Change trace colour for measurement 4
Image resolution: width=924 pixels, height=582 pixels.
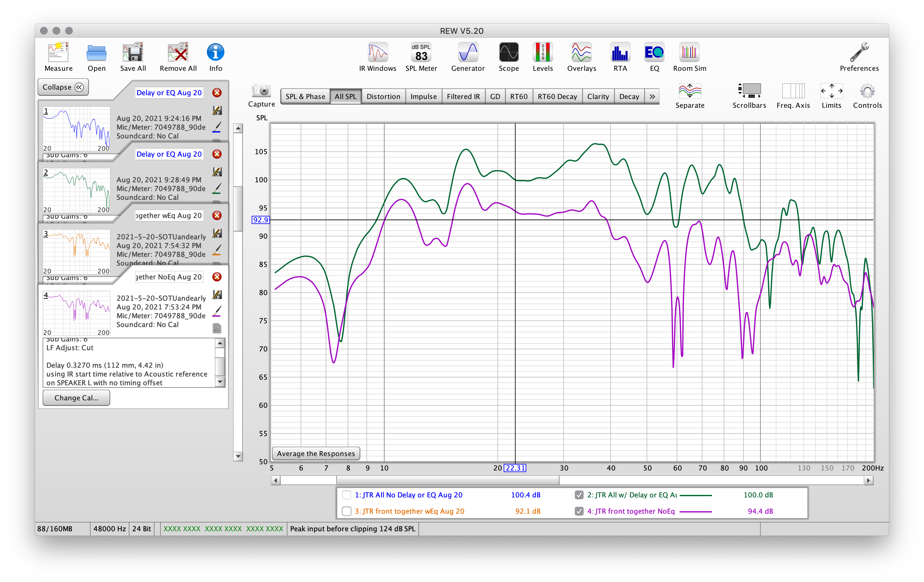tap(217, 311)
